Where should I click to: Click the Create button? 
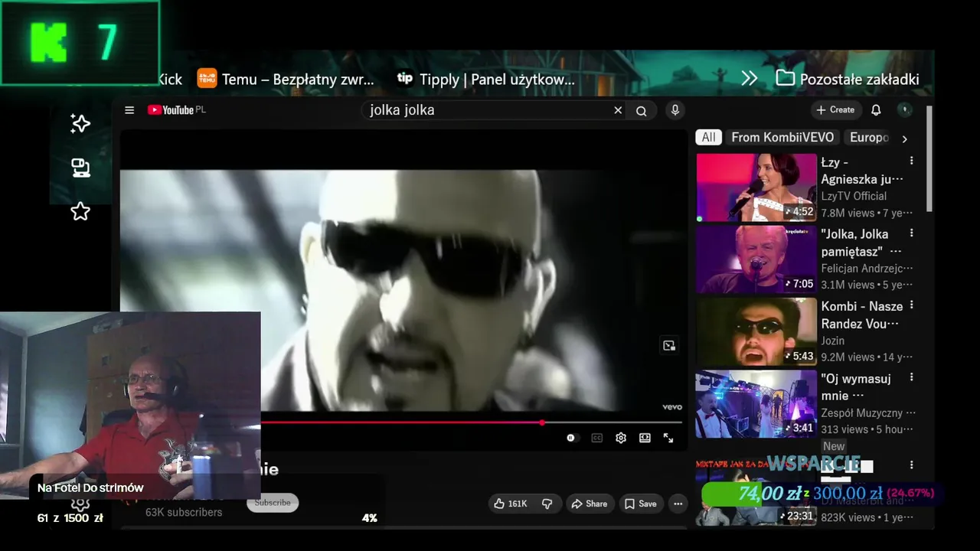835,110
